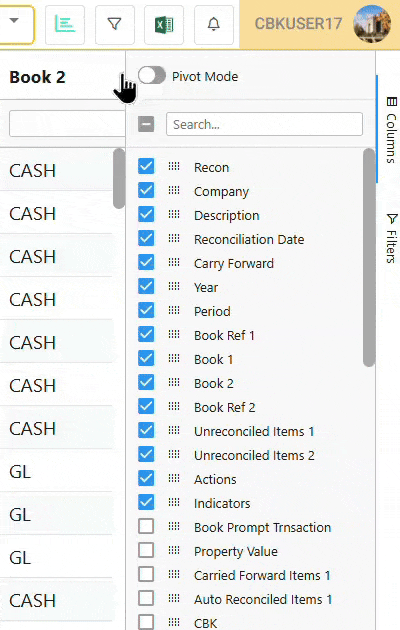400x630 pixels.
Task: Uncheck Unreconciled Items 2 checkbox
Action: point(146,454)
